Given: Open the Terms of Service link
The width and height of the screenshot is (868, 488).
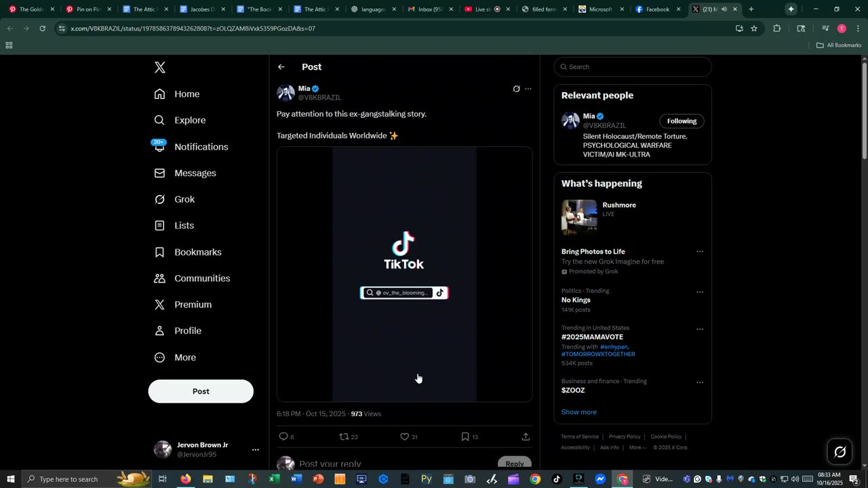Looking at the screenshot, I should click(580, 436).
